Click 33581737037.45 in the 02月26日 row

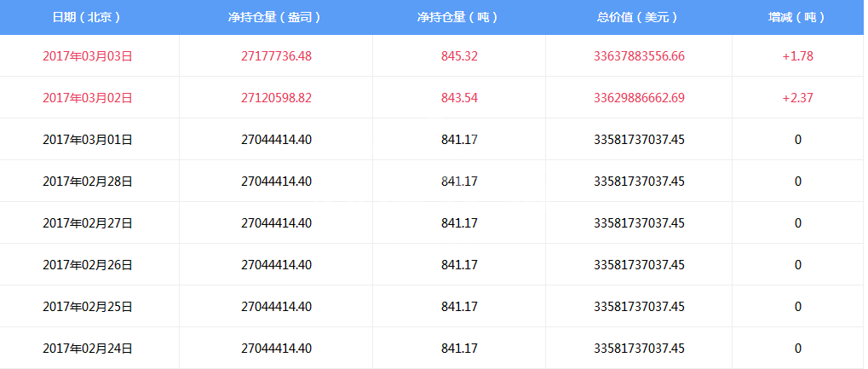coord(640,265)
